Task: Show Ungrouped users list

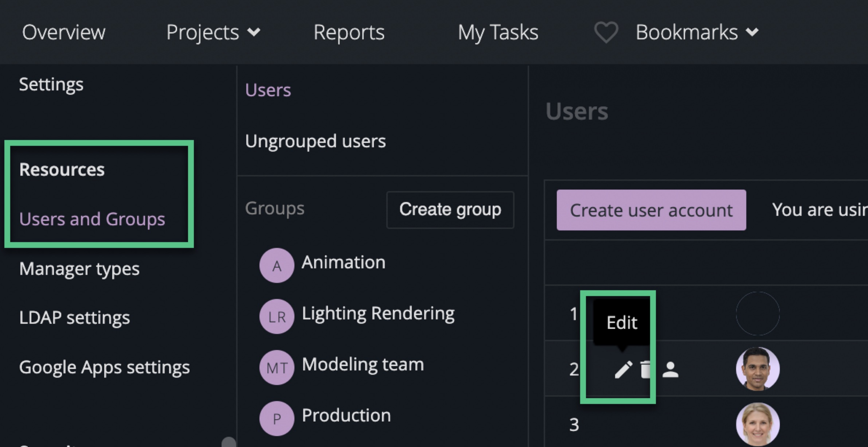Action: [315, 141]
